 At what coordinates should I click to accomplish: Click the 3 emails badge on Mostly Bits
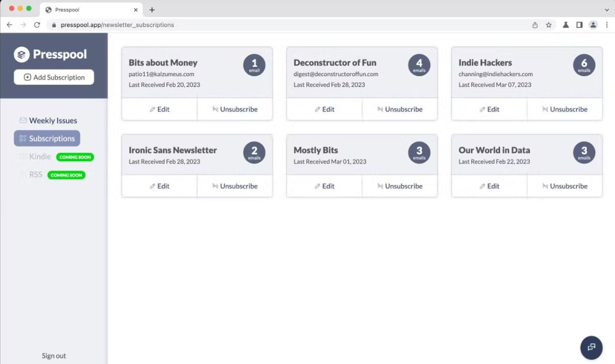click(x=419, y=152)
